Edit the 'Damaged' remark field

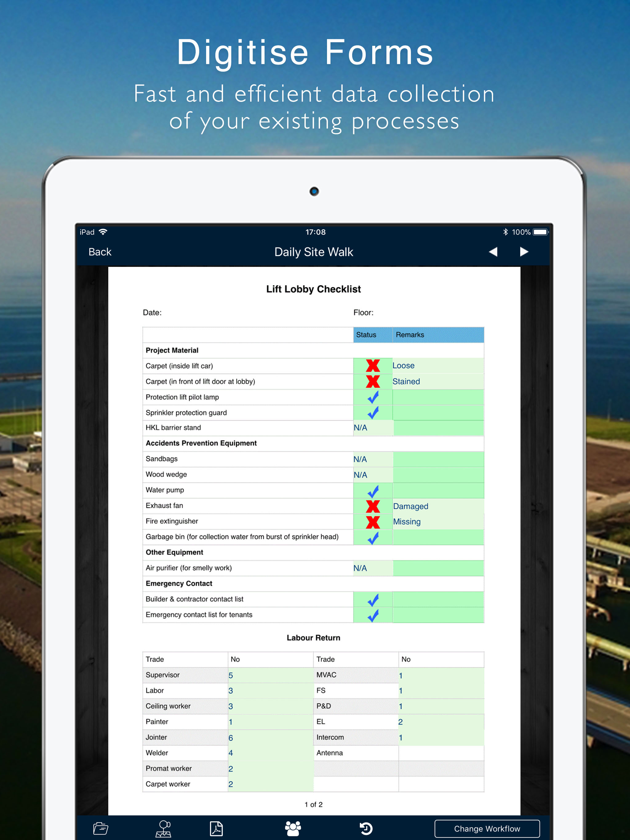pyautogui.click(x=438, y=506)
